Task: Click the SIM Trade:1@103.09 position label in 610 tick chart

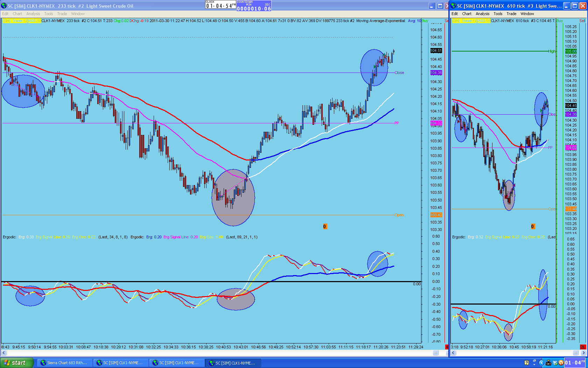Action: (471, 21)
